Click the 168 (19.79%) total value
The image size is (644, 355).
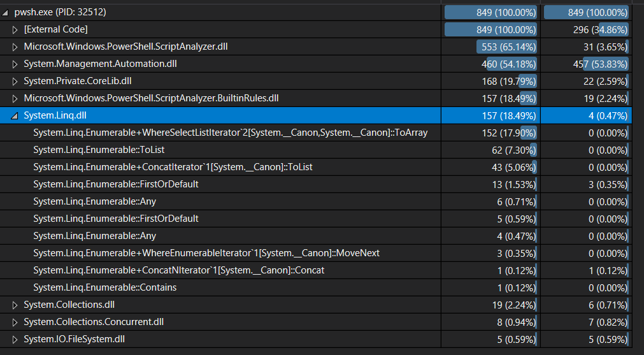509,82
